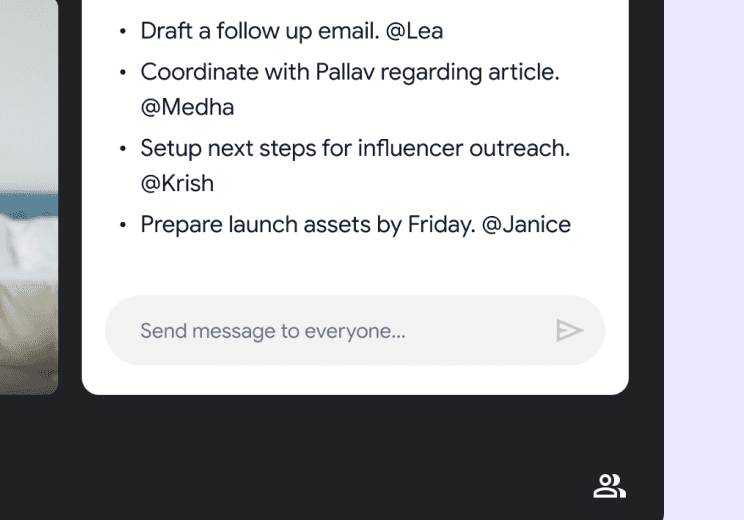
Task: Click the 'Draft a follow up email' line
Action: [x=260, y=31]
